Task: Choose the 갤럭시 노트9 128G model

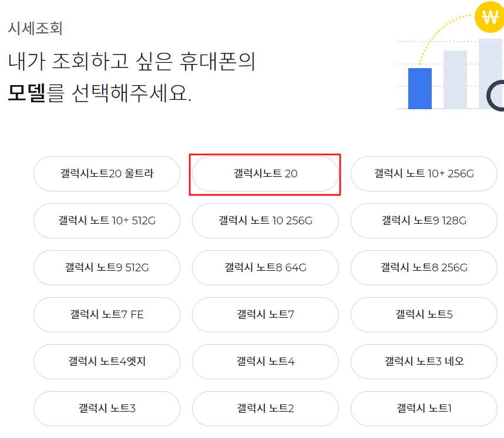Action: coord(424,221)
